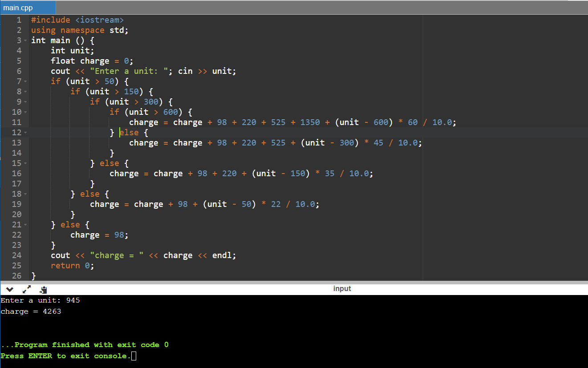Collapse the else block at line 18

click(x=25, y=194)
